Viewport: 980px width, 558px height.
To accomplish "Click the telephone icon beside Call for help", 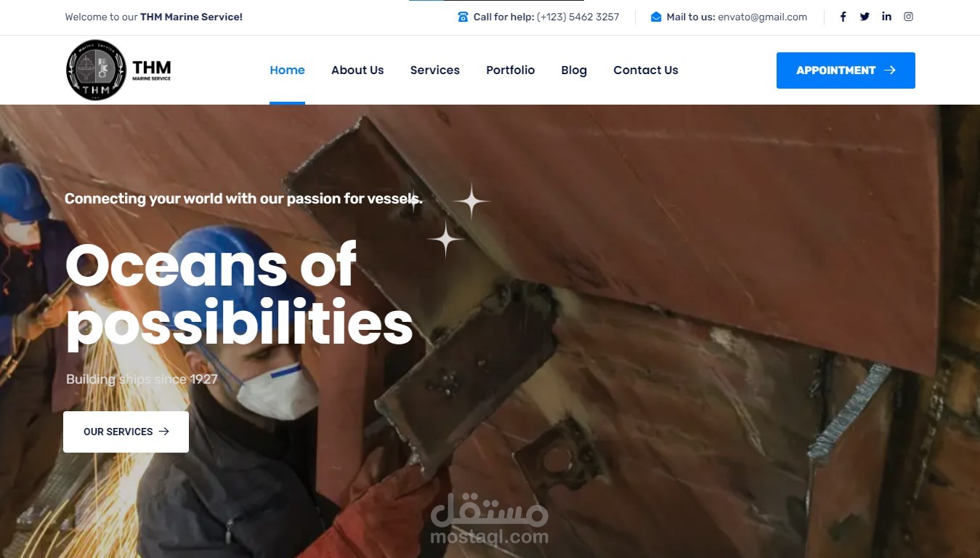I will tap(463, 17).
